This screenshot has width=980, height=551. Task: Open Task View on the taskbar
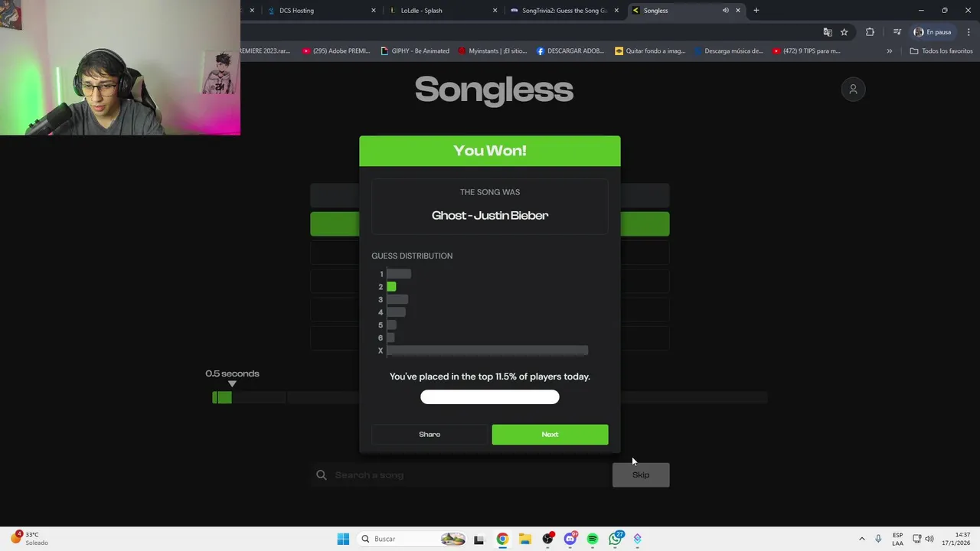tap(479, 539)
